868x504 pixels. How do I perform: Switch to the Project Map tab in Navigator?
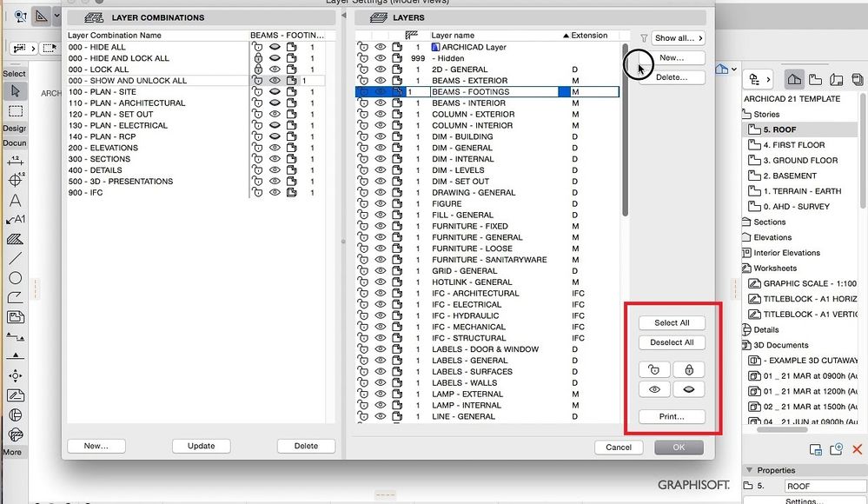[x=794, y=80]
